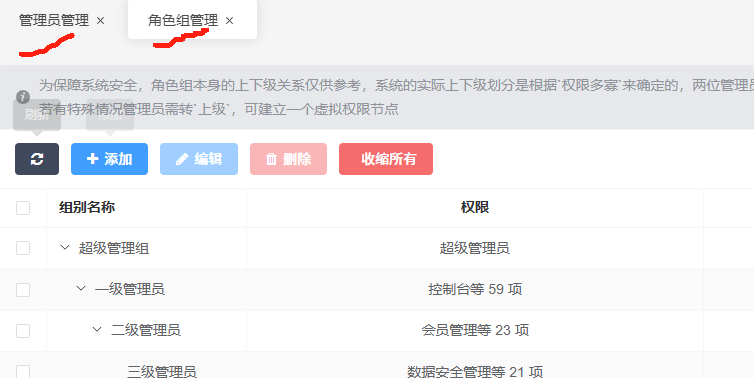This screenshot has height=378, width=754.
Task: Click the 控制台等 59 项 cell
Action: click(475, 289)
